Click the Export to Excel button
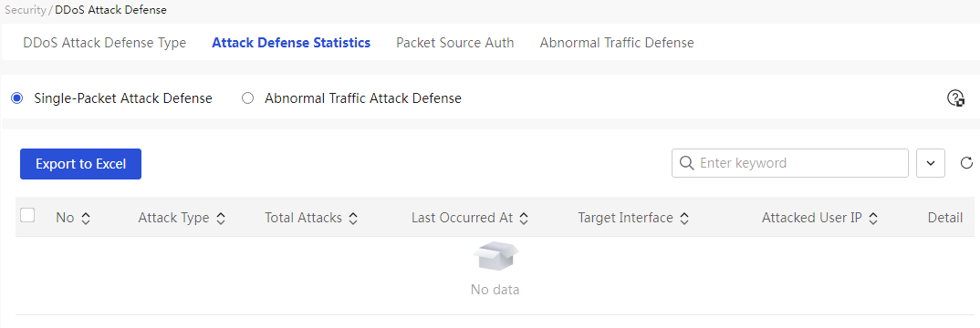Image resolution: width=980 pixels, height=328 pixels. (80, 164)
